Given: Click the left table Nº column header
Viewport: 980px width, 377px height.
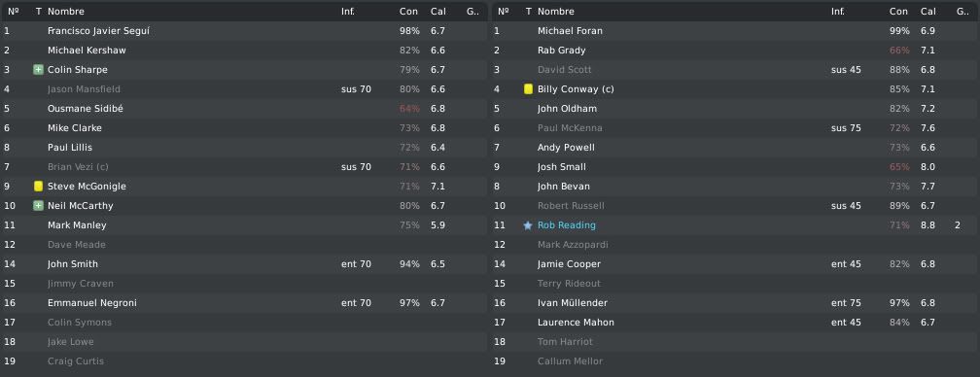Looking at the screenshot, I should [x=14, y=12].
